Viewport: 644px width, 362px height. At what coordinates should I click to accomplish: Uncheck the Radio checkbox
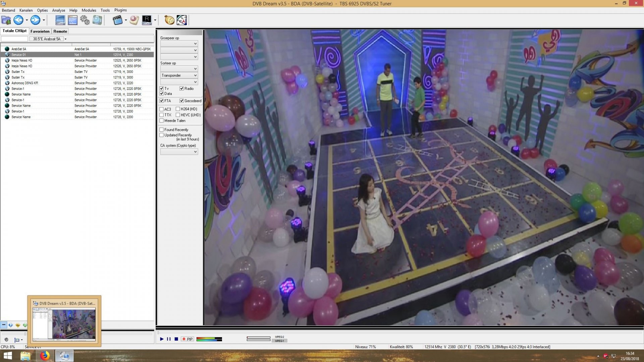[181, 88]
